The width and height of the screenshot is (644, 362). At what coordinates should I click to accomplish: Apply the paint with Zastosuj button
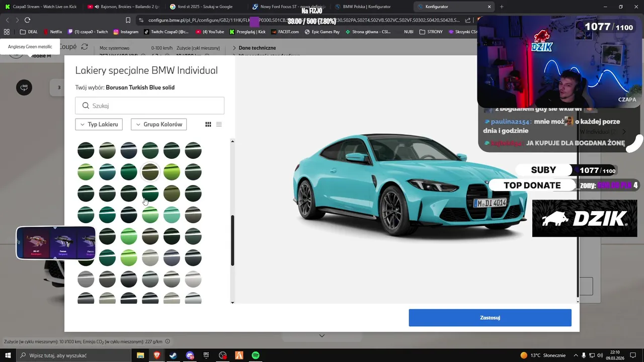[490, 318]
